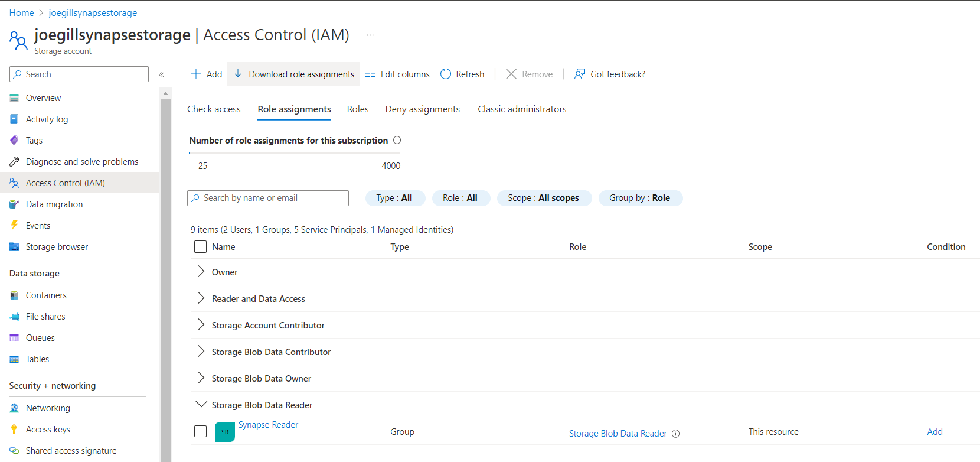Click the Access Control (IAM) sidebar icon

(14, 183)
